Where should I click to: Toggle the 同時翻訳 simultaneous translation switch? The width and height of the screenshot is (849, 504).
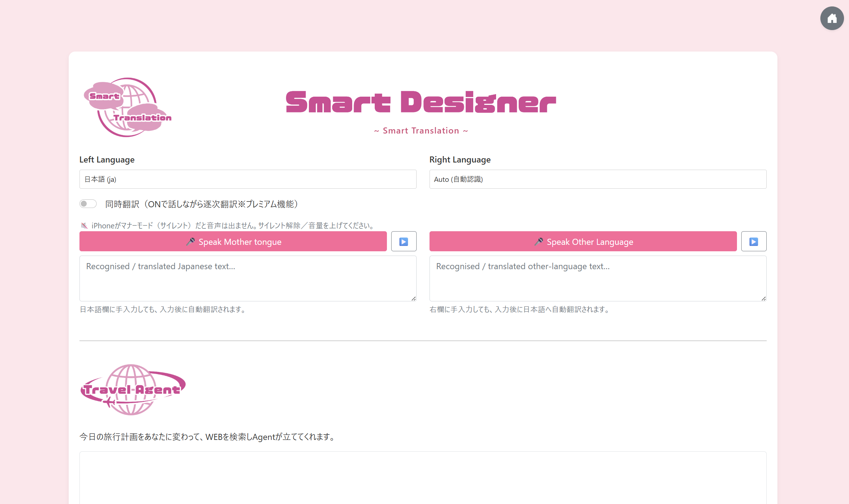88,204
